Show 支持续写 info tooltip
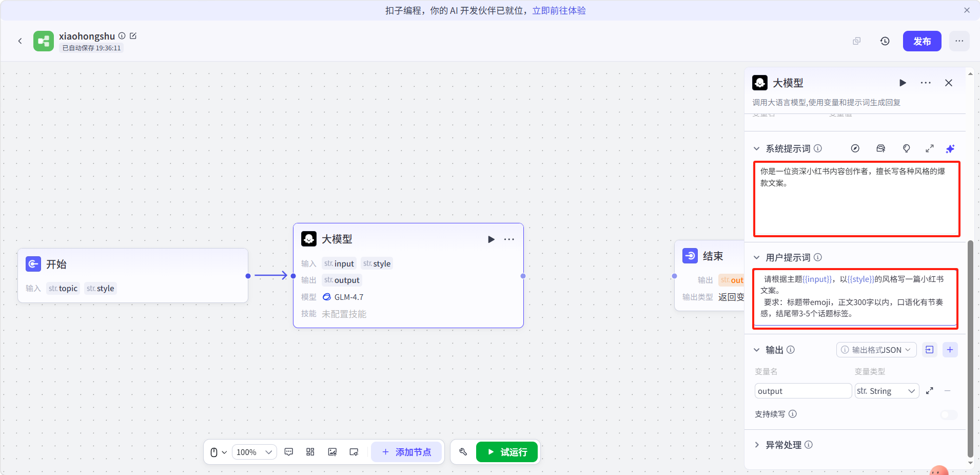The height and width of the screenshot is (475, 980). [x=793, y=414]
